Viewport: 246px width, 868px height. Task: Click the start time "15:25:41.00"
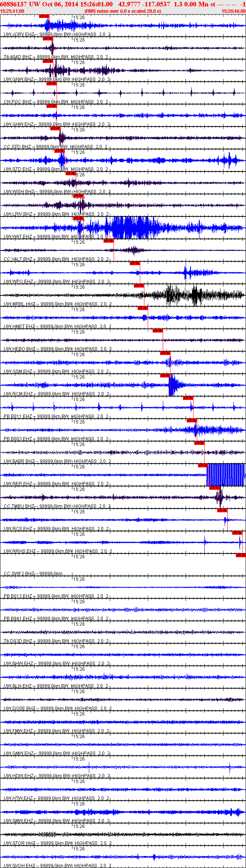click(12, 11)
